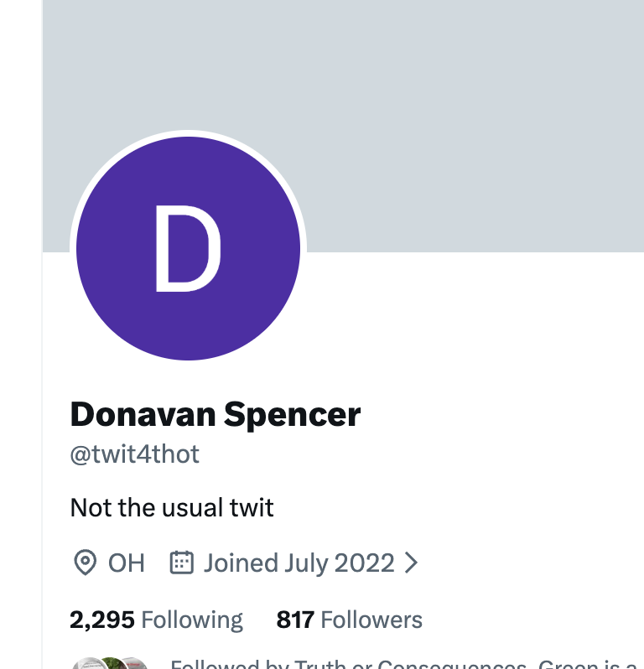Click the OH location text

click(127, 563)
